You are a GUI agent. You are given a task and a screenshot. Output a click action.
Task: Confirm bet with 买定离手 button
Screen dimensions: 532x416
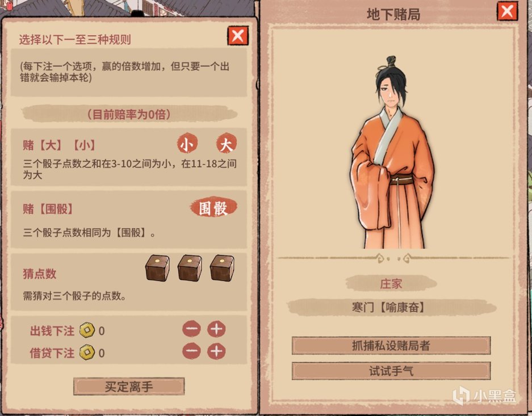point(129,386)
